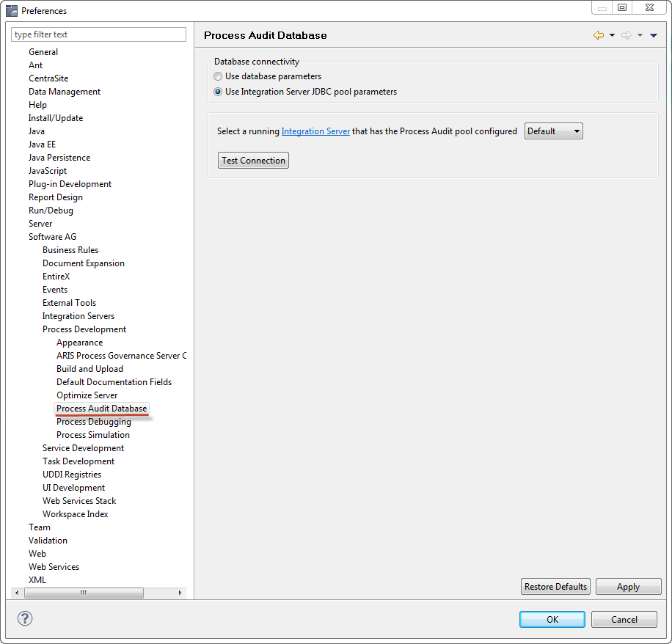Click the help question mark icon

25,618
